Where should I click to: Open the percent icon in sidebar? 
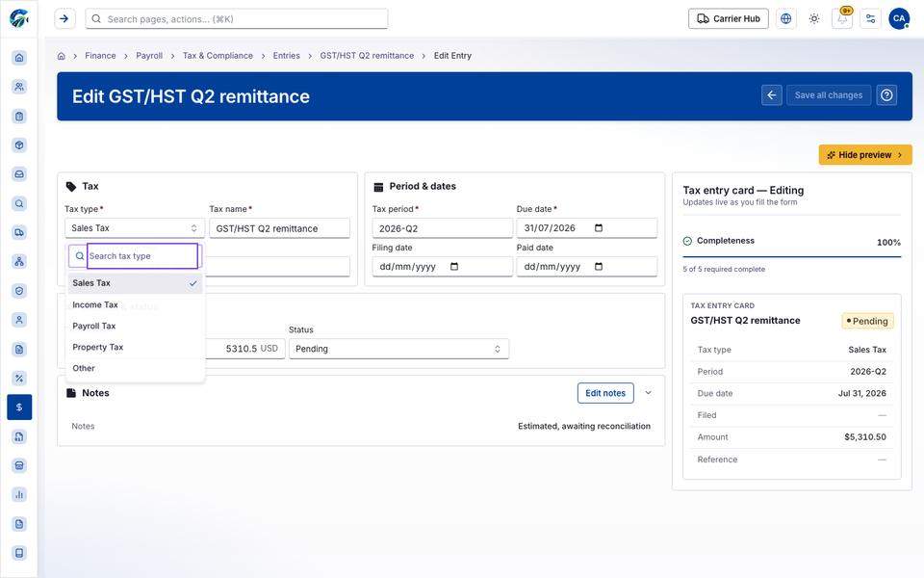click(19, 378)
